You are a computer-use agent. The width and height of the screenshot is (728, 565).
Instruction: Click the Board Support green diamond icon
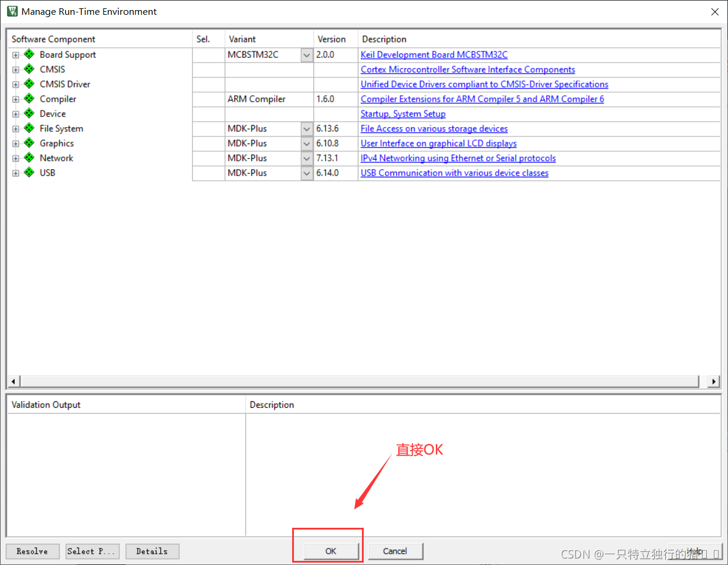pyautogui.click(x=29, y=54)
